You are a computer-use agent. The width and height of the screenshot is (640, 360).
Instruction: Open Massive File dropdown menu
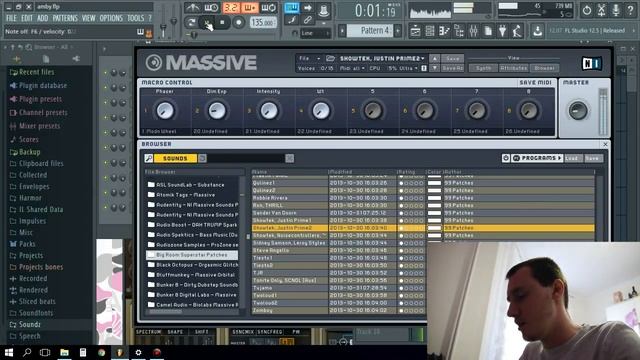pyautogui.click(x=309, y=58)
